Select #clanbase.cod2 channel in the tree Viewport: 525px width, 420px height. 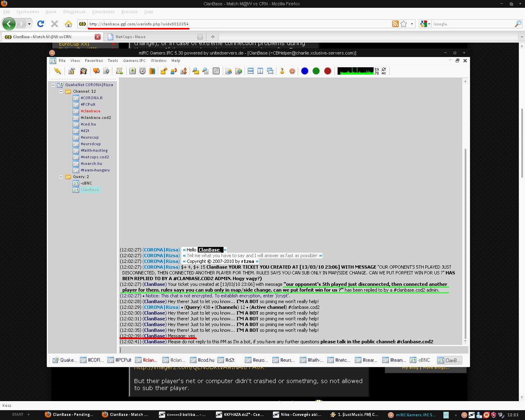(96, 118)
